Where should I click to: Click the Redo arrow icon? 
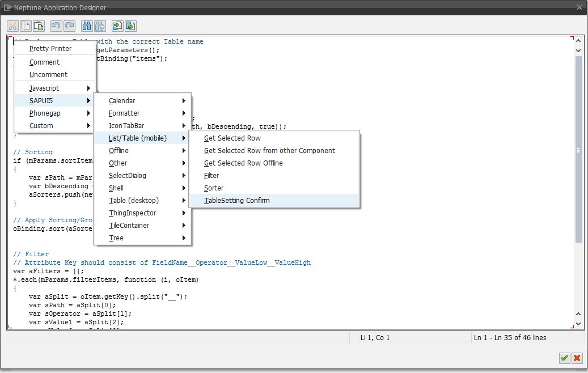coord(69,26)
